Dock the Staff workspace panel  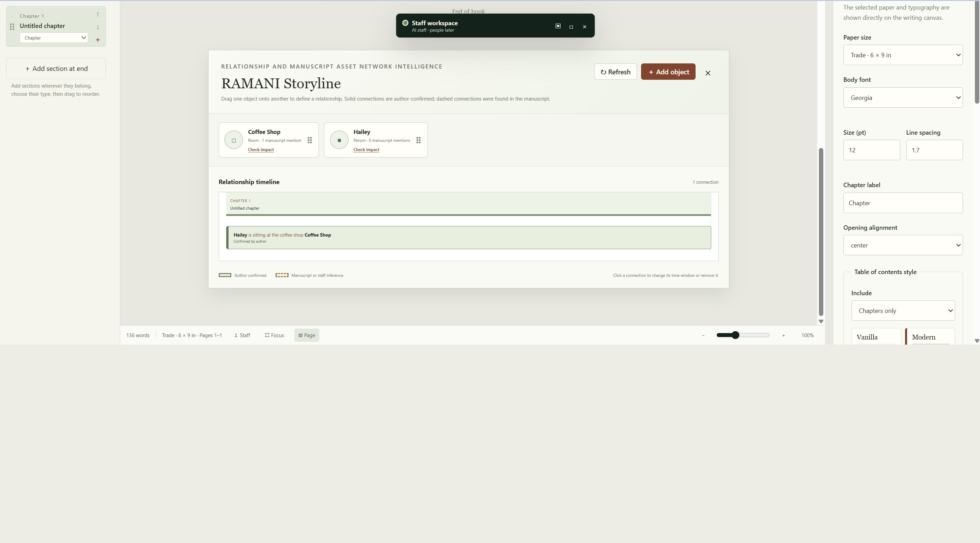click(558, 26)
